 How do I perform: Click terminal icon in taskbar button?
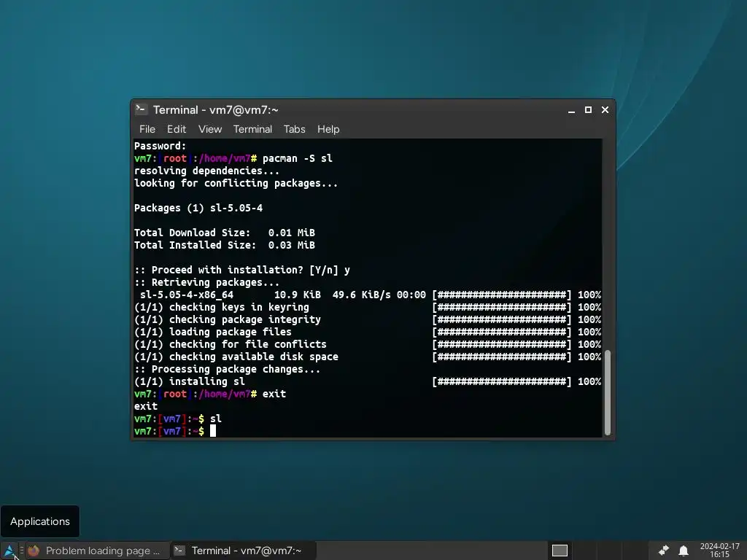[179, 551]
